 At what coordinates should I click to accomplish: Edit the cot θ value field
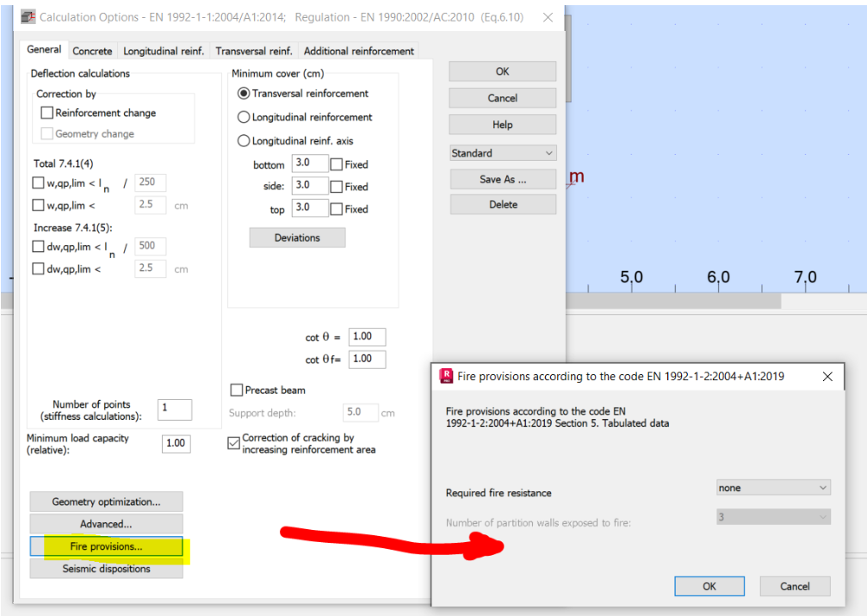[x=367, y=336]
